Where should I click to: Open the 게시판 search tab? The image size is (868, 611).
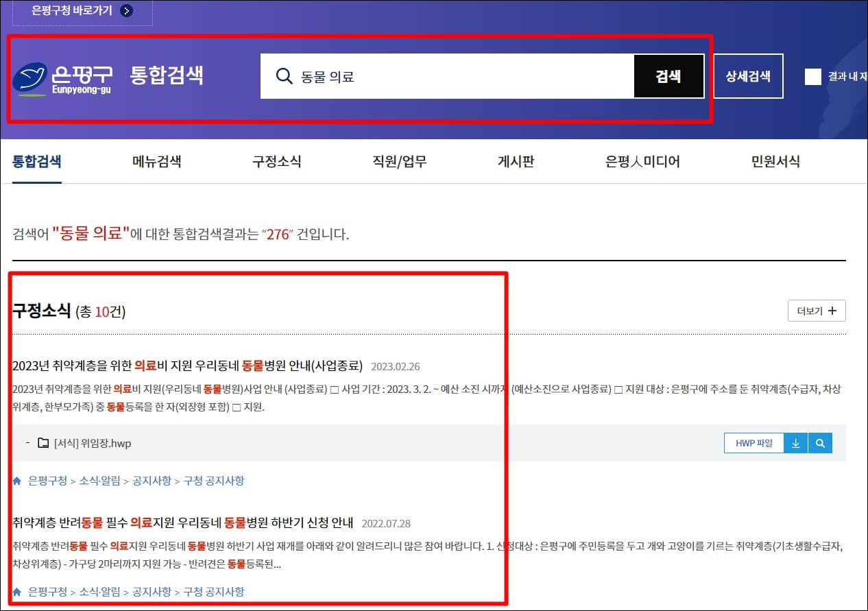[x=516, y=162]
